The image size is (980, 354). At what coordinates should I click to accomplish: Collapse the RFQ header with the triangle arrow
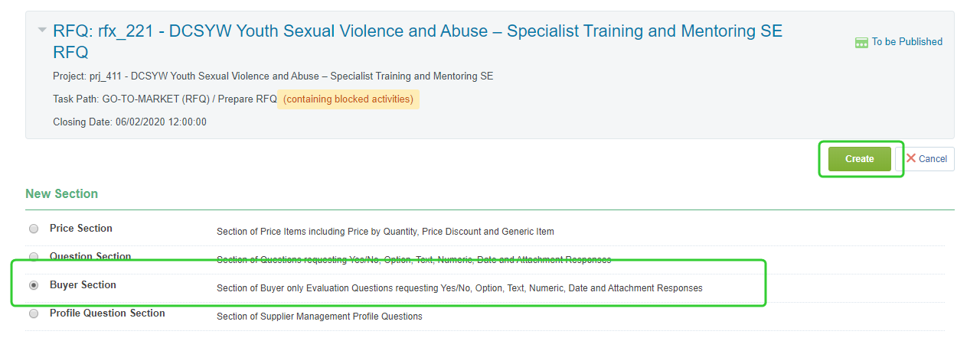[41, 31]
